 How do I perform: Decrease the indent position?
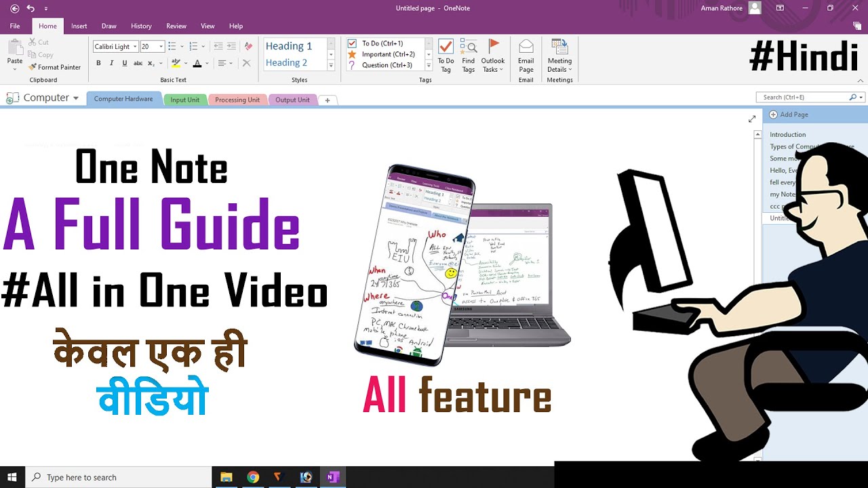[218, 46]
